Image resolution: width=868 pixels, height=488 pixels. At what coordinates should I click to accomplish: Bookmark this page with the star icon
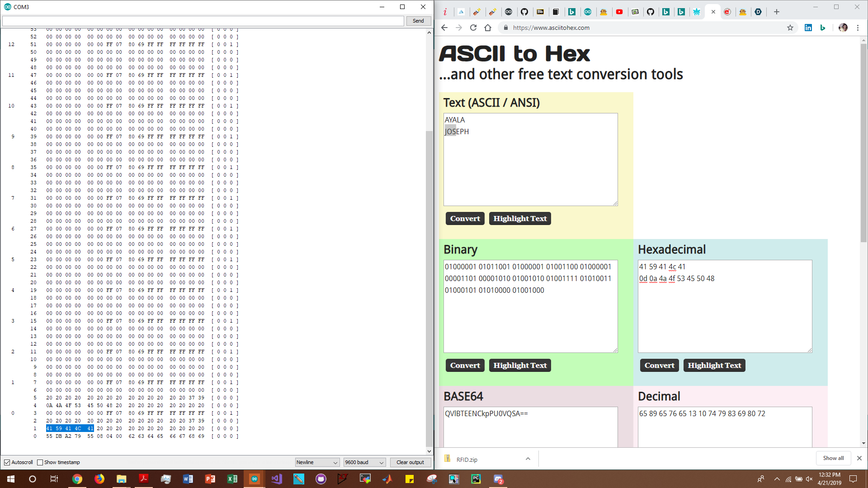coord(790,28)
